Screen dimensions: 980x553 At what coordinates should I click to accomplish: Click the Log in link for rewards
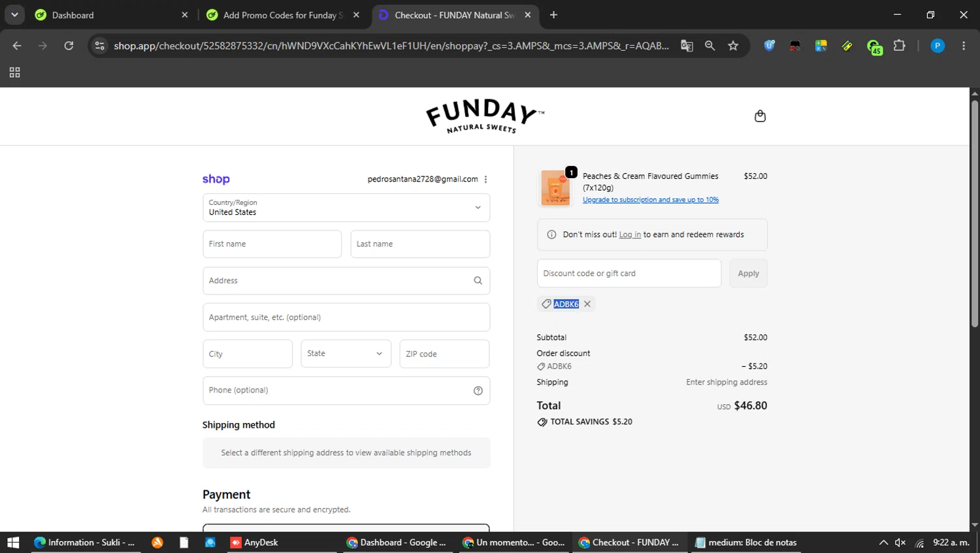630,234
